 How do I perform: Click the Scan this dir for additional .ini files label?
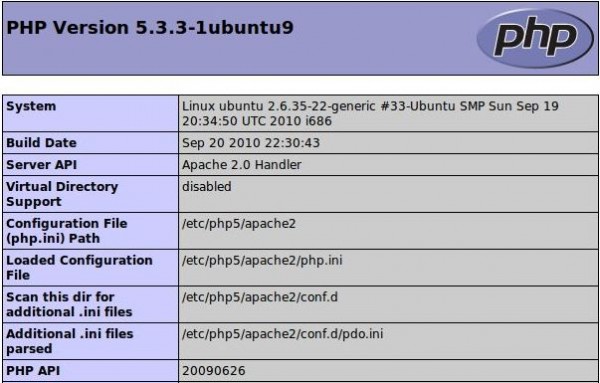coord(69,304)
